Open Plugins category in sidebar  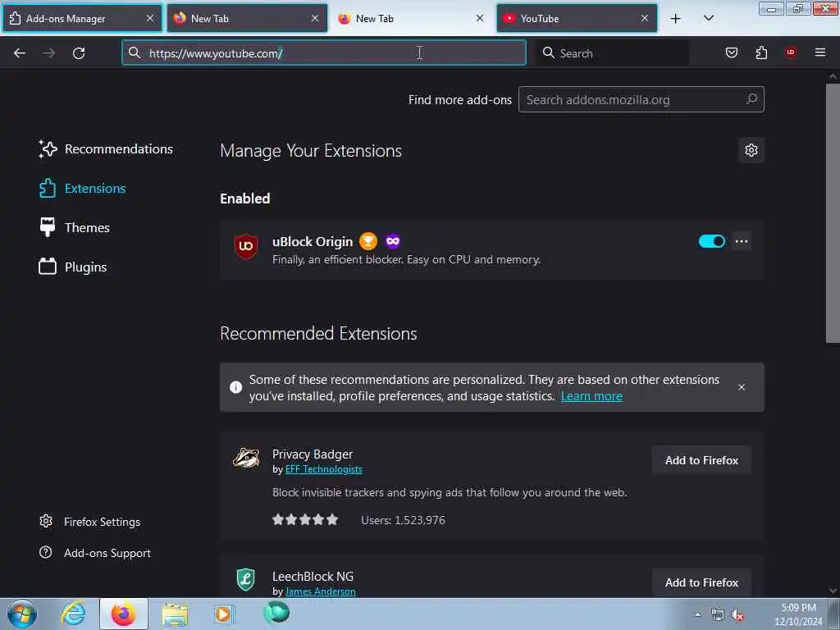point(73,267)
